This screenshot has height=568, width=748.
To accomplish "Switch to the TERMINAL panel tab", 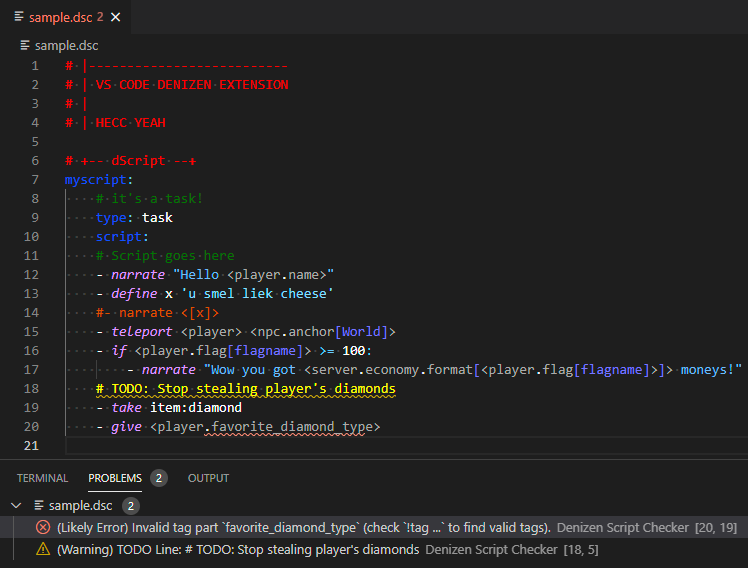I will pos(42,478).
